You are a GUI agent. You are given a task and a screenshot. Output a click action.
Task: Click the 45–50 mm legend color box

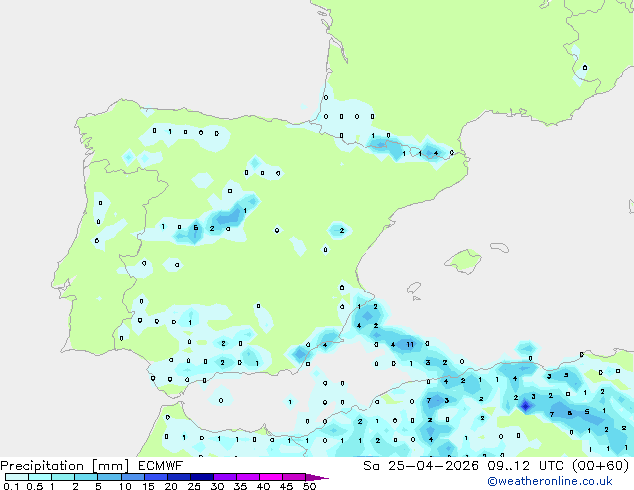click(x=294, y=477)
